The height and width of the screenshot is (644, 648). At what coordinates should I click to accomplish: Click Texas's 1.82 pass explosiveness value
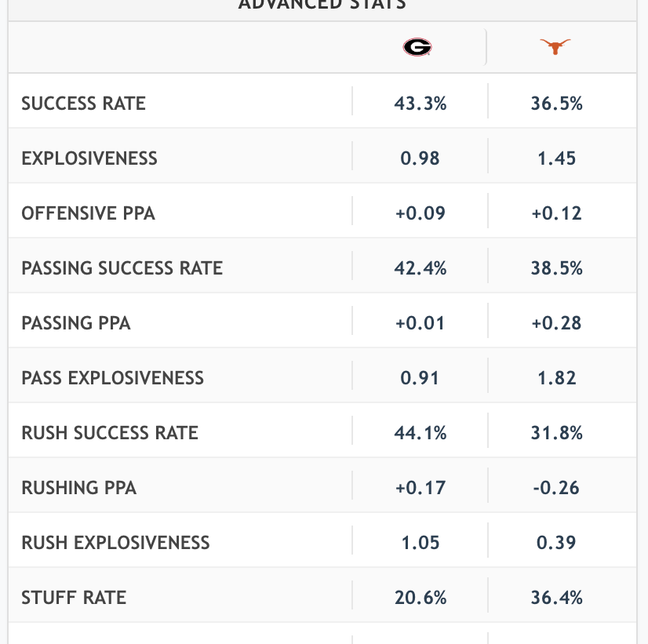pos(557,378)
